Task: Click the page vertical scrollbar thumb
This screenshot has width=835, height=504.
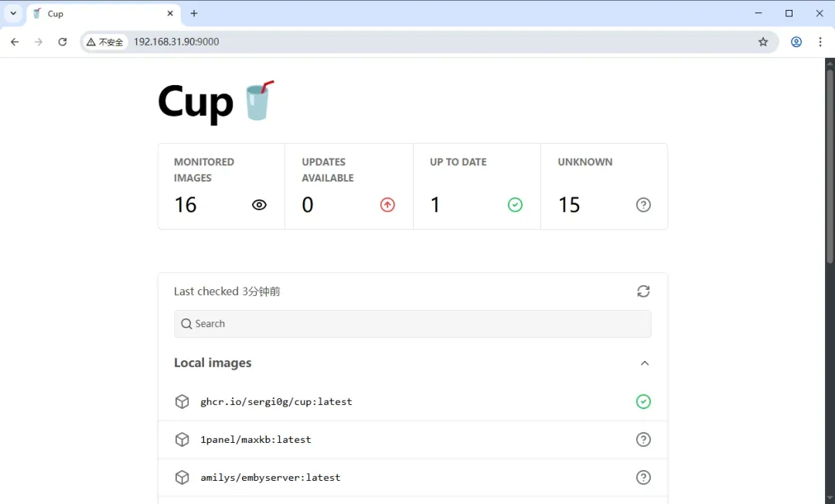Action: (x=830, y=165)
